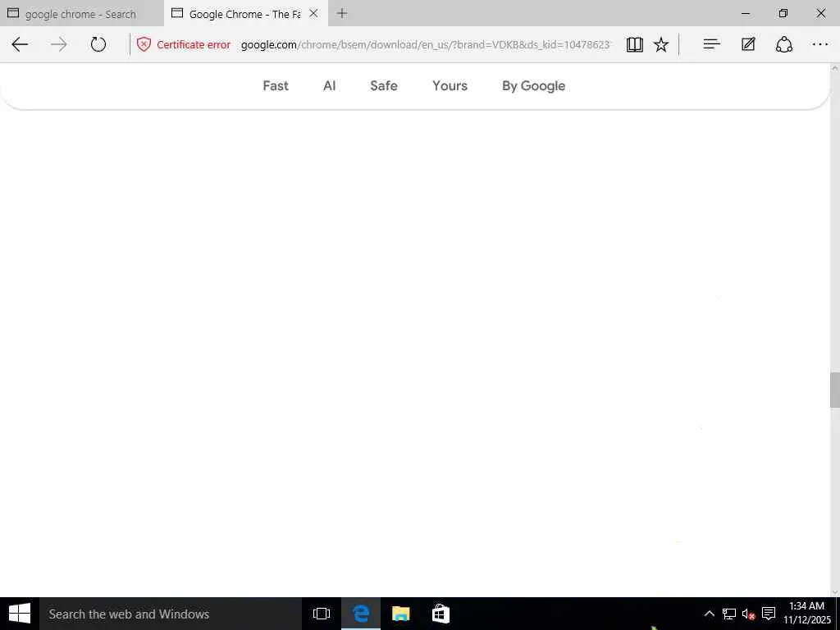Open muted volume tray icon
Viewport: 840px width, 630px height.
tap(748, 614)
